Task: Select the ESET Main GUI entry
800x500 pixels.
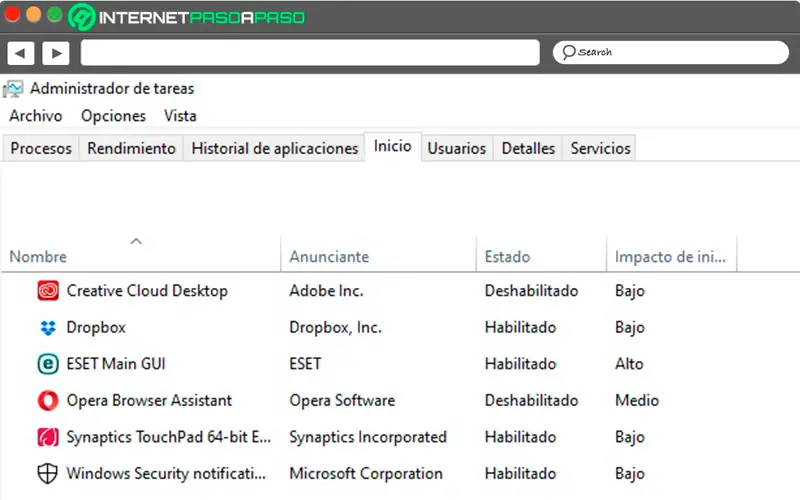Action: [116, 364]
